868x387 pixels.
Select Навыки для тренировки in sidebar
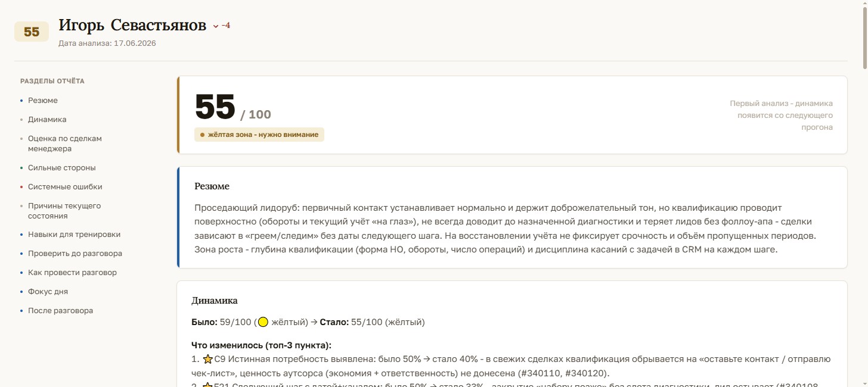pyautogui.click(x=74, y=235)
